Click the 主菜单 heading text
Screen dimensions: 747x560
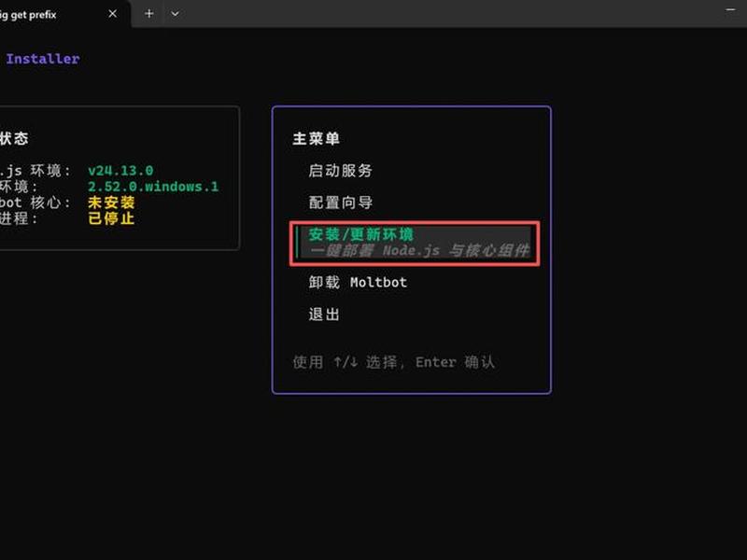316,138
